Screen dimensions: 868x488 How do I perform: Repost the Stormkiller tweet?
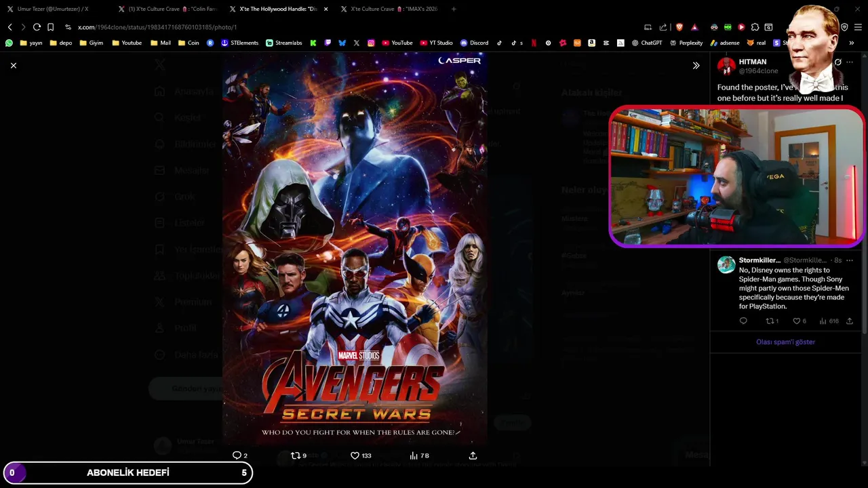pos(770,321)
